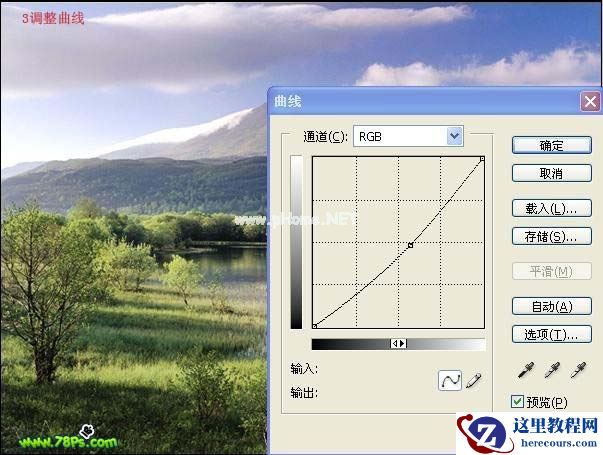Choose the curve point editing mode icon
This screenshot has width=603, height=455.
coord(450,381)
